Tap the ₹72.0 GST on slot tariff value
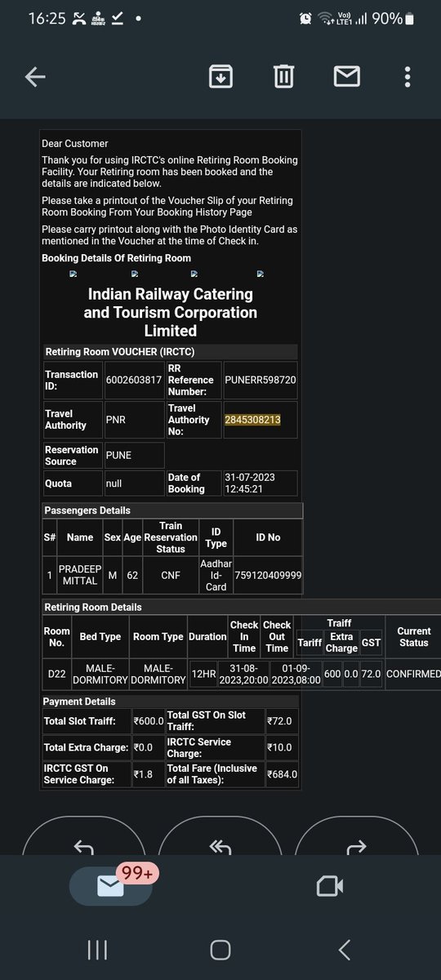This screenshot has height=980, width=441. click(x=279, y=721)
